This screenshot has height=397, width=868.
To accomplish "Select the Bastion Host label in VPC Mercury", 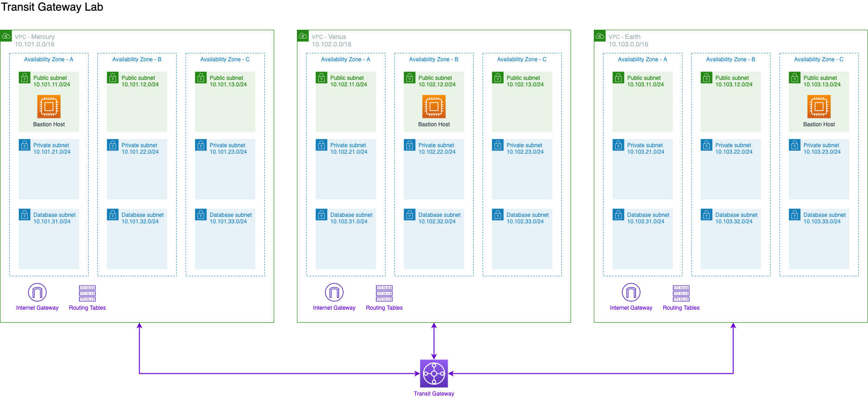I will coord(49,124).
